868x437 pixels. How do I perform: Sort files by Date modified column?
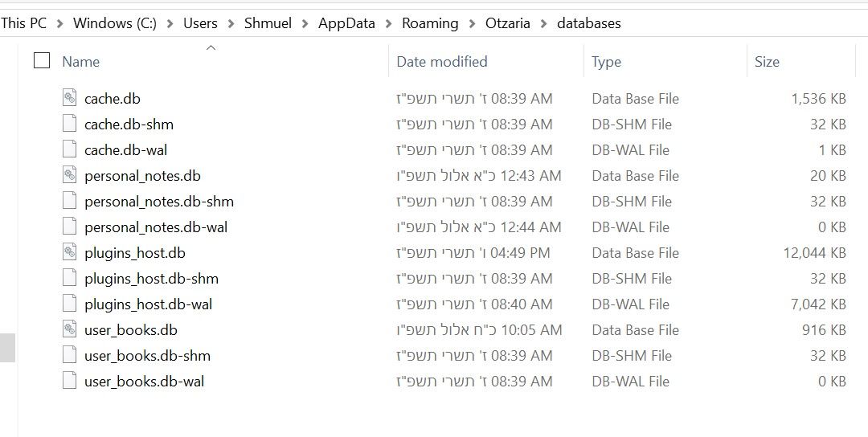(442, 61)
